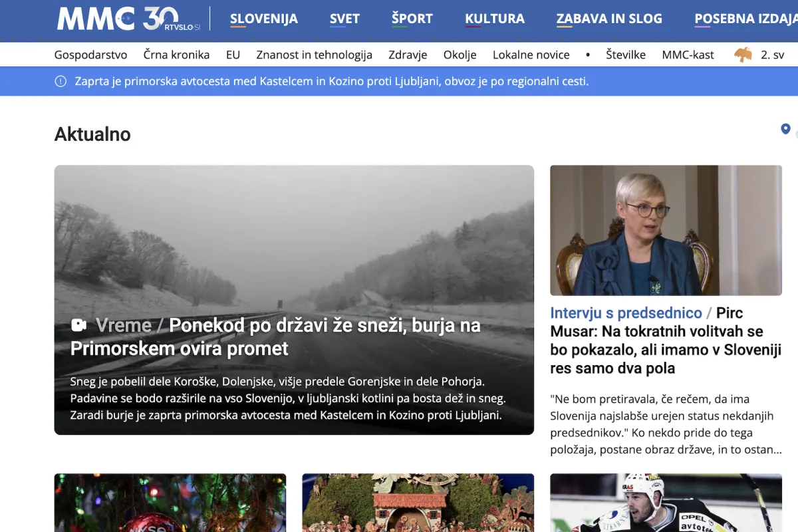The image size is (798, 532).
Task: Open the SLOVENIJA section
Action: tap(264, 19)
